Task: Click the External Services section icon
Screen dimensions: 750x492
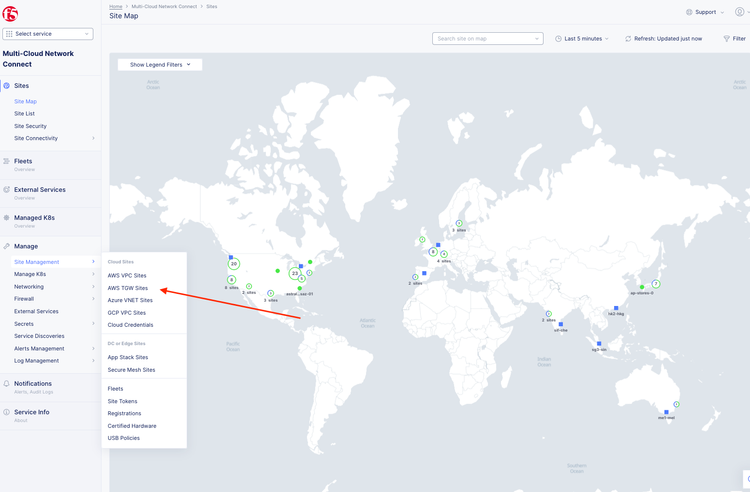Action: pos(6,189)
